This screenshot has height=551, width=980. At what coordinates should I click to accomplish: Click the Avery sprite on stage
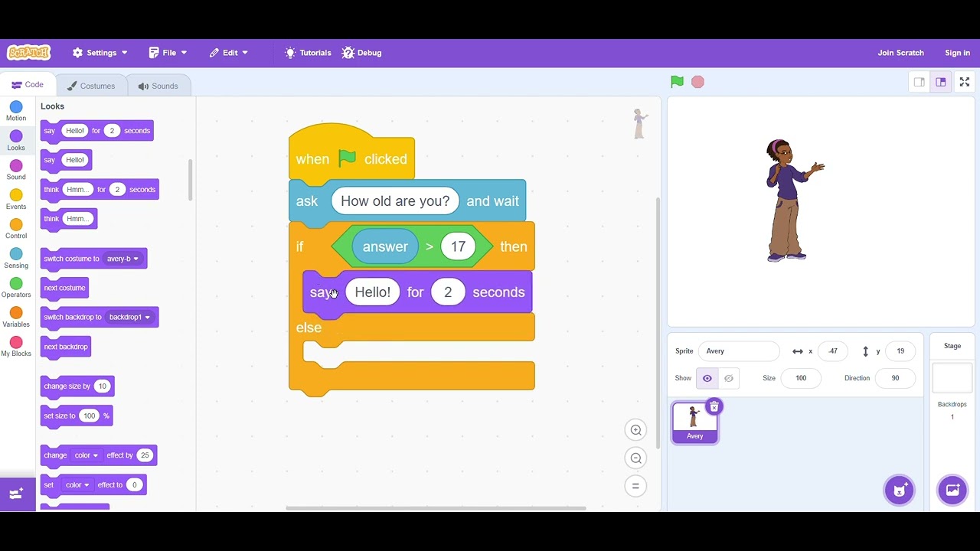[795, 201]
